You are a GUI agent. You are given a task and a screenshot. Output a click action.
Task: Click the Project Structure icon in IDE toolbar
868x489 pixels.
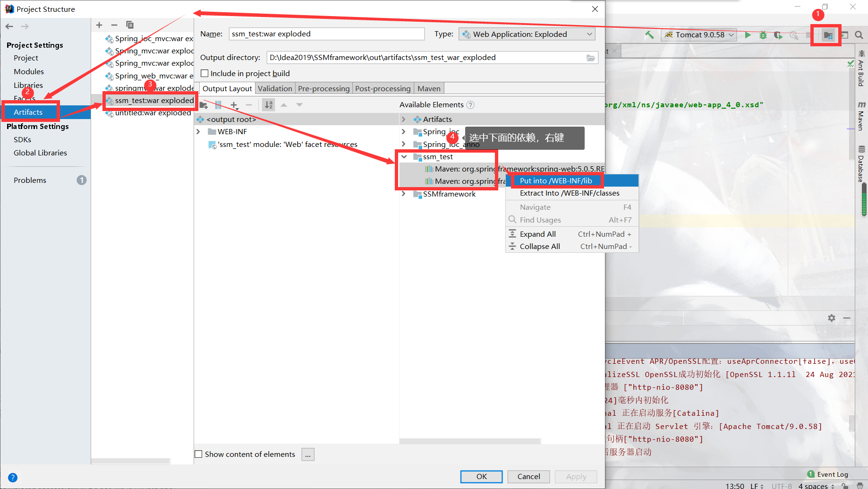point(828,35)
